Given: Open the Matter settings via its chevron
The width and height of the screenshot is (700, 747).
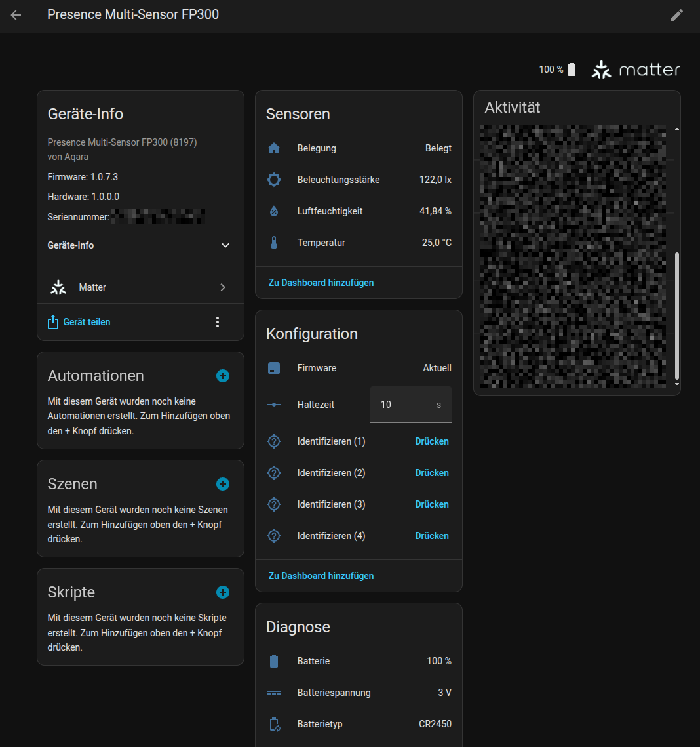Looking at the screenshot, I should pos(222,287).
